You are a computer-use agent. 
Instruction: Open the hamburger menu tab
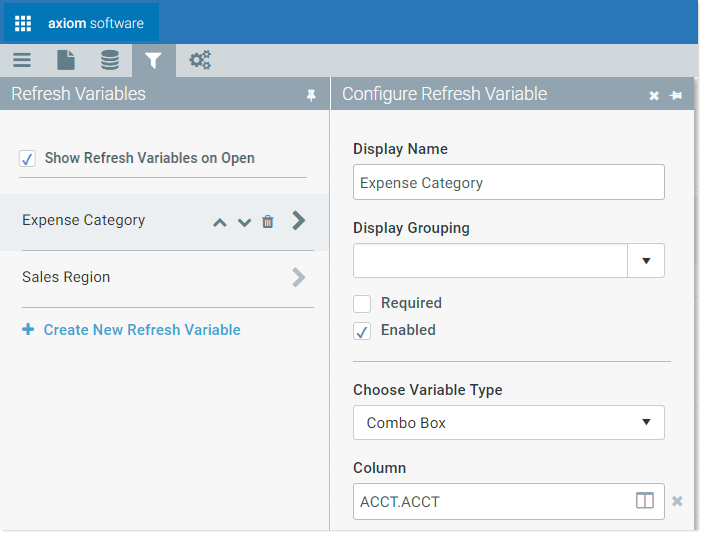[x=22, y=60]
